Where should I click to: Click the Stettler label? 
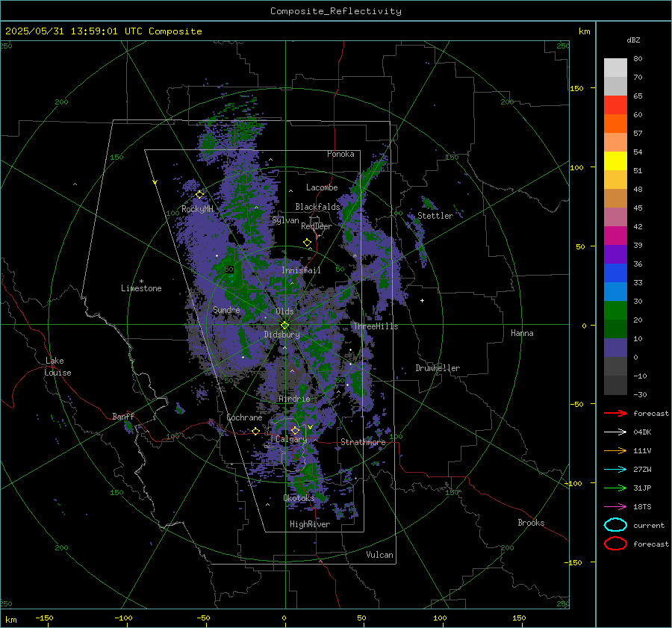pos(435,216)
